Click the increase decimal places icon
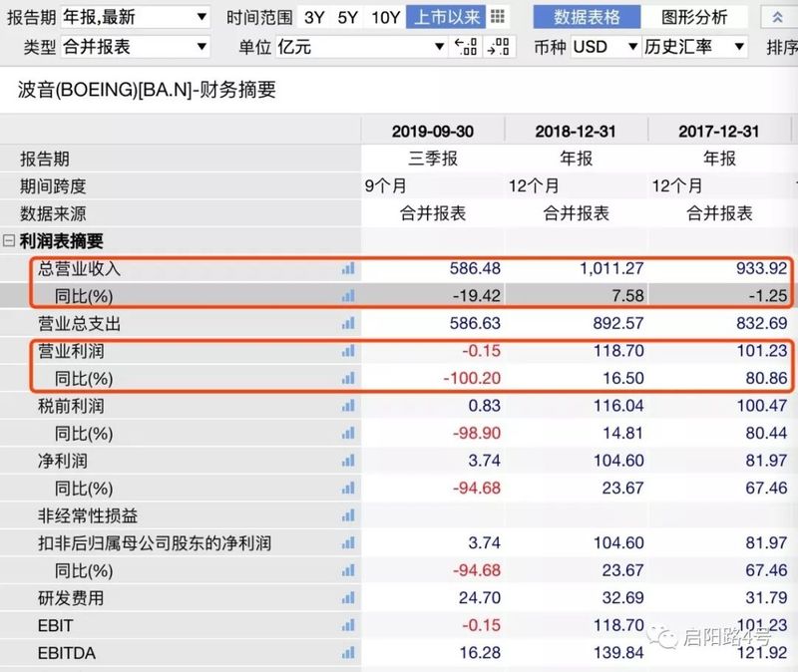 click(498, 47)
